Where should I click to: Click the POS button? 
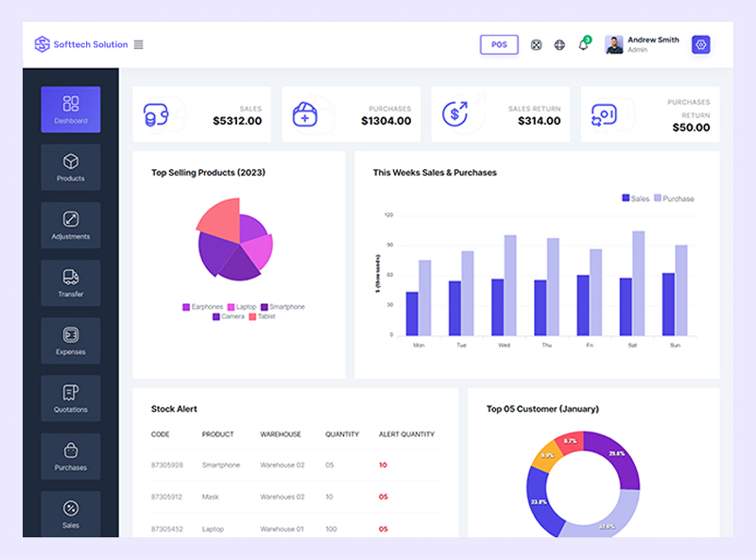coord(499,44)
